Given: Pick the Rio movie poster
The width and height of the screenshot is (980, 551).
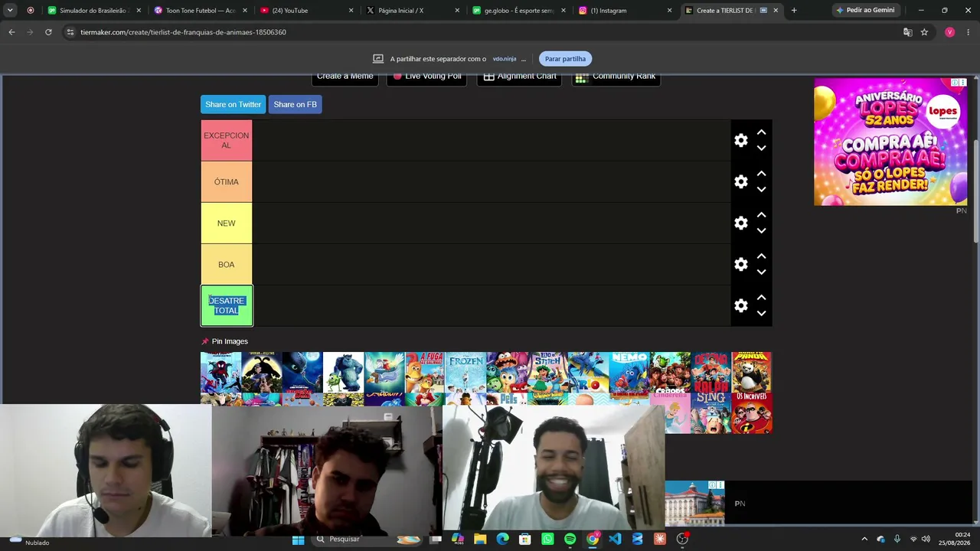Looking at the screenshot, I should 588,372.
